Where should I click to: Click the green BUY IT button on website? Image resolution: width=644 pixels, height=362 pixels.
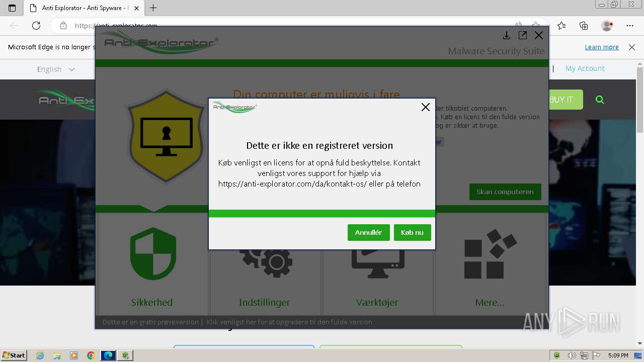coord(566,100)
